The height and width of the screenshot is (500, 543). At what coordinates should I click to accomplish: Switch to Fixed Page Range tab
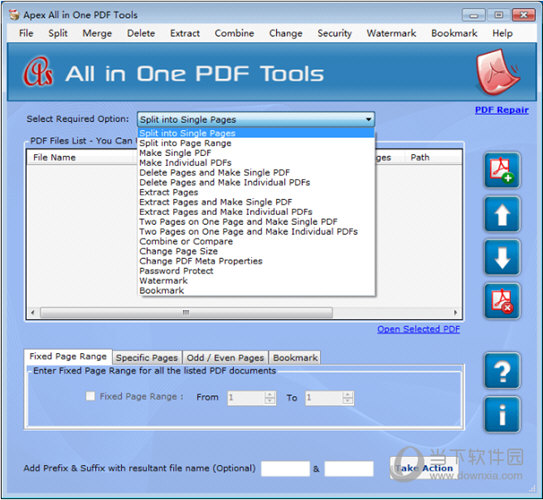(x=68, y=356)
